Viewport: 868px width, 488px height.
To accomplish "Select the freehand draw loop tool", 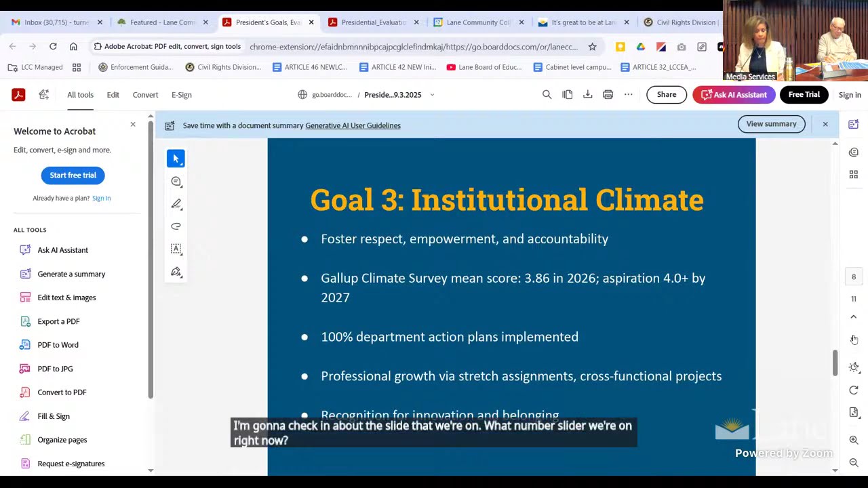I will (176, 226).
